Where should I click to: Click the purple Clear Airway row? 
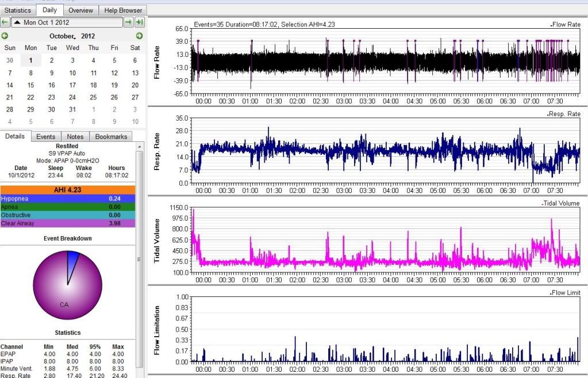click(x=67, y=223)
